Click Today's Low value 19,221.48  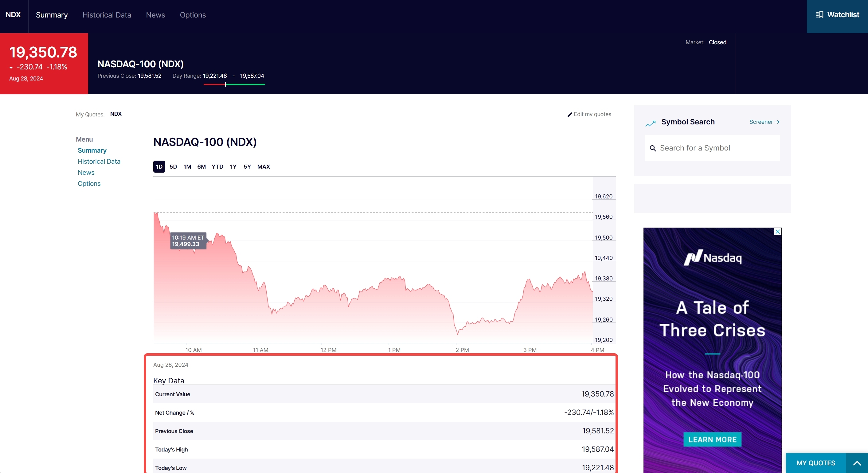(x=597, y=468)
